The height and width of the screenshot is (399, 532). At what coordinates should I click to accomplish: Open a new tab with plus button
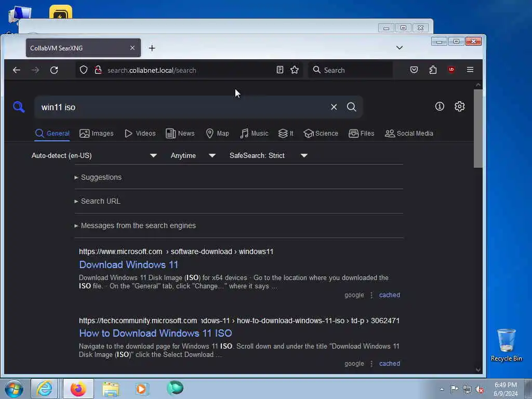click(x=152, y=48)
